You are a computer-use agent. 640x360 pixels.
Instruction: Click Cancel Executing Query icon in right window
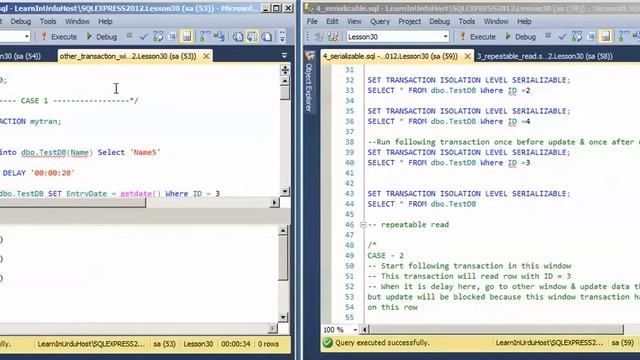point(548,36)
